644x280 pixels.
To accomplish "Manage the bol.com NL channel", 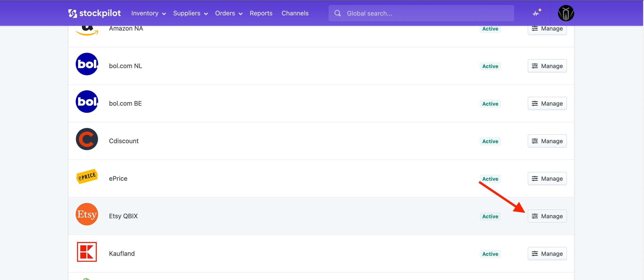I will coord(547,66).
